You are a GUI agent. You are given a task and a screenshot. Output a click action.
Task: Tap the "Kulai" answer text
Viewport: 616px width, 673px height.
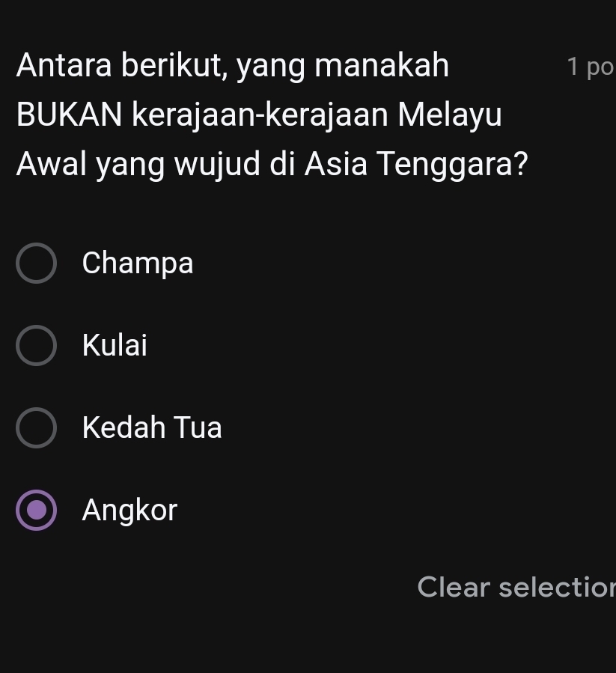115,346
